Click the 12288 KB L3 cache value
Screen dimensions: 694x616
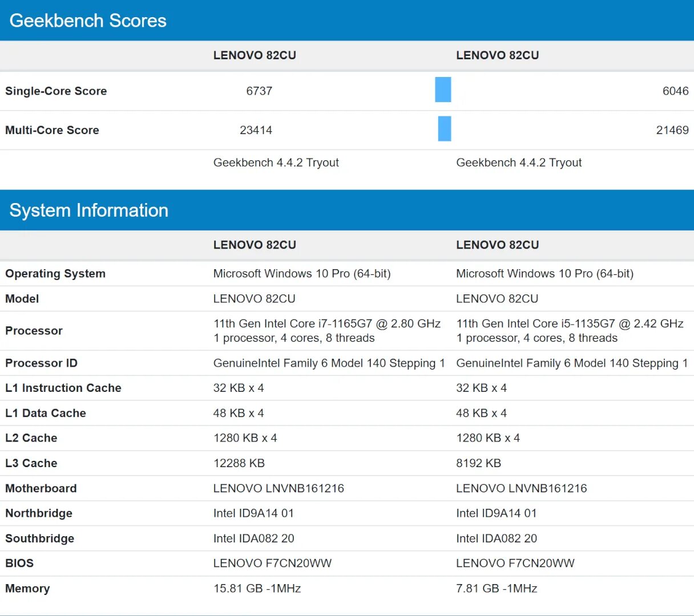pos(239,463)
